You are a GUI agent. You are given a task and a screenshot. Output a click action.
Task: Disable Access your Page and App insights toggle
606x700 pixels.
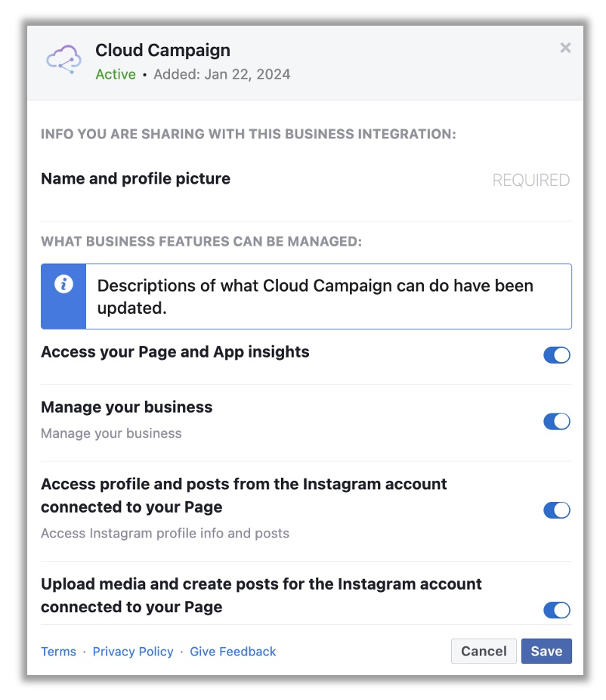point(556,355)
